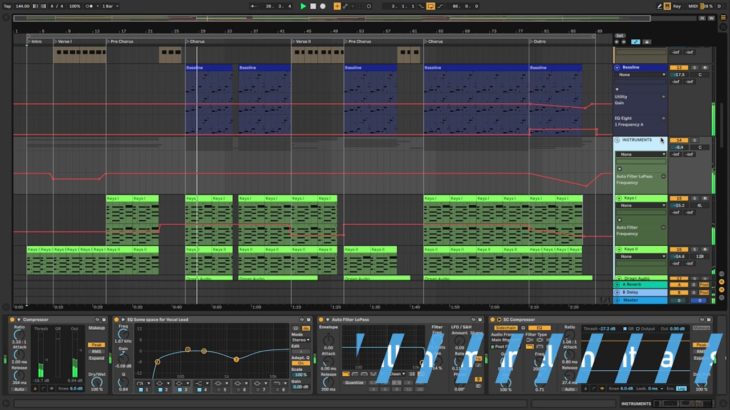The height and width of the screenshot is (410, 730).
Task: Select Expand mode in Compressor
Action: [96, 358]
